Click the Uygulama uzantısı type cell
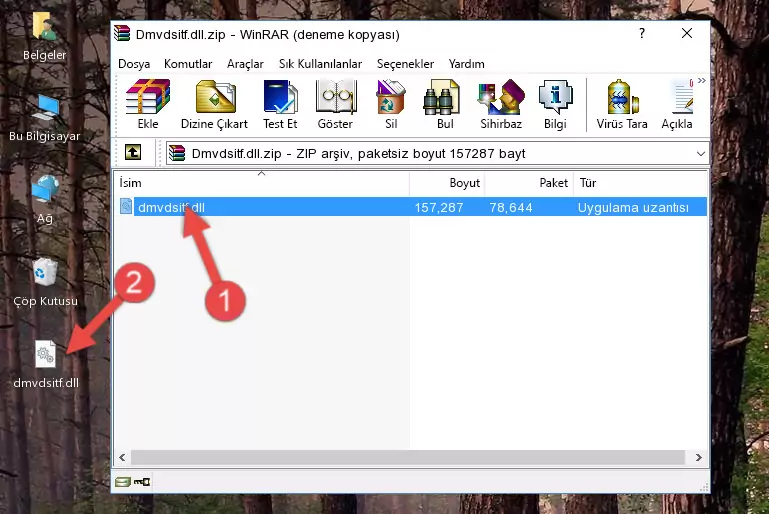 pos(633,207)
